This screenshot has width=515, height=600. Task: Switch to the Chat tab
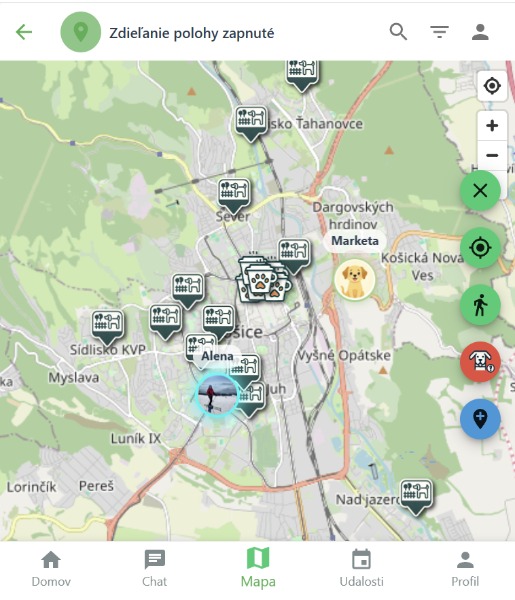pos(155,569)
